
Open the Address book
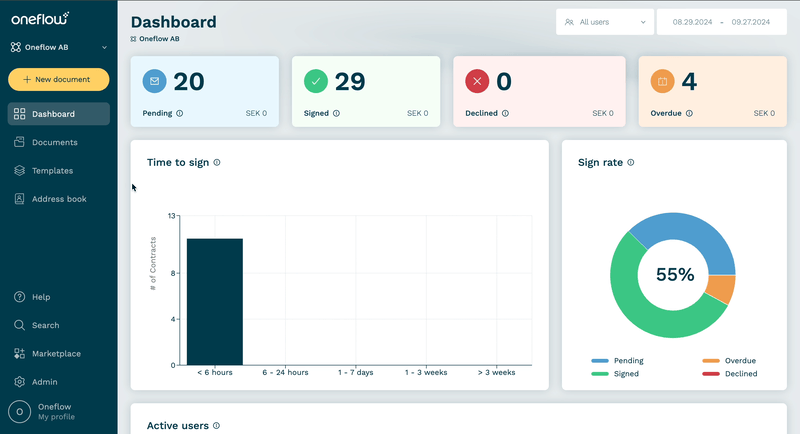pos(59,199)
